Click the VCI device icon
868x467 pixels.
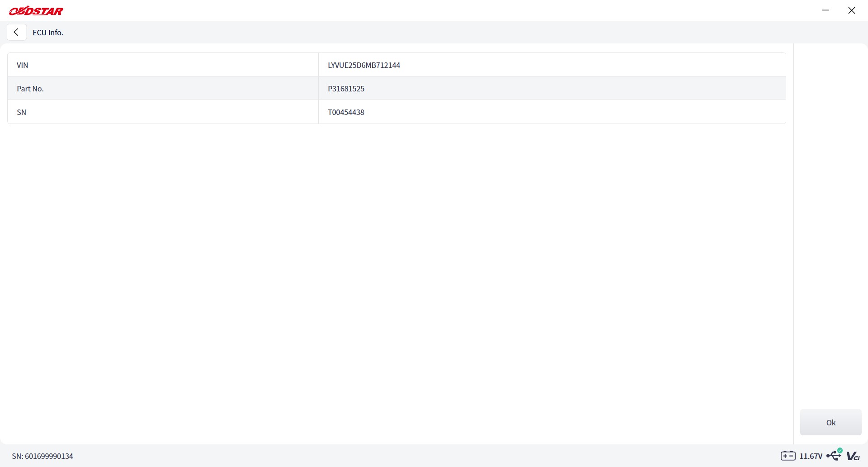(853, 456)
